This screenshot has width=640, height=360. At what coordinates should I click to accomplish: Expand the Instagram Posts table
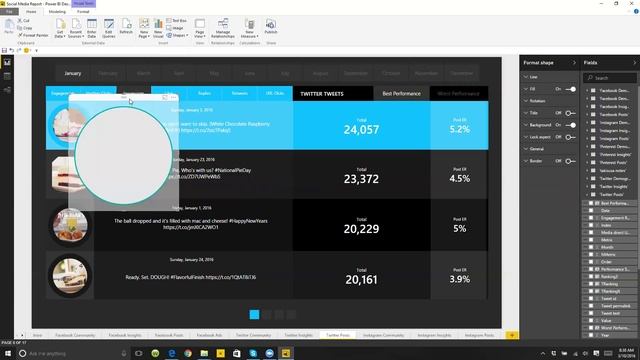tap(587, 138)
